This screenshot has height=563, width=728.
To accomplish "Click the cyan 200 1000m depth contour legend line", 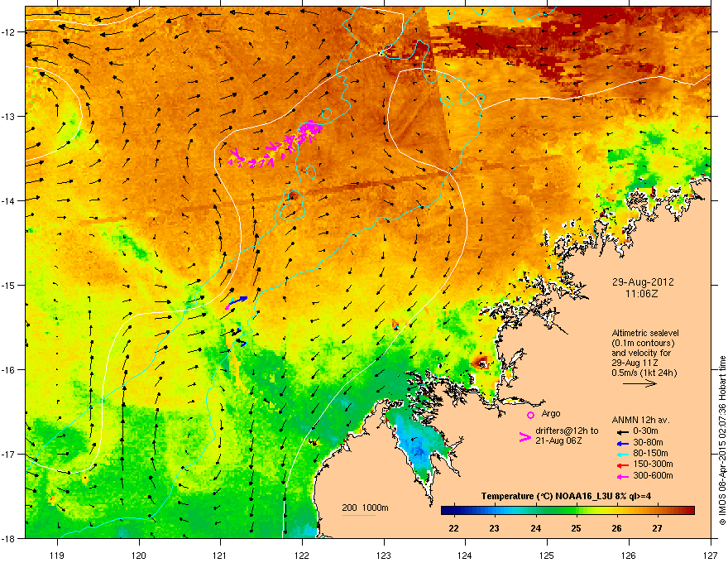I will tap(358, 515).
